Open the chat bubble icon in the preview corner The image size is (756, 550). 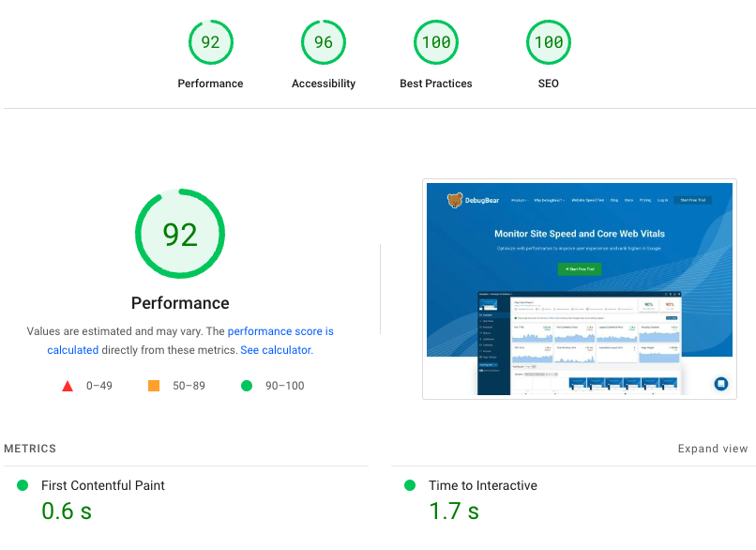pos(719,383)
